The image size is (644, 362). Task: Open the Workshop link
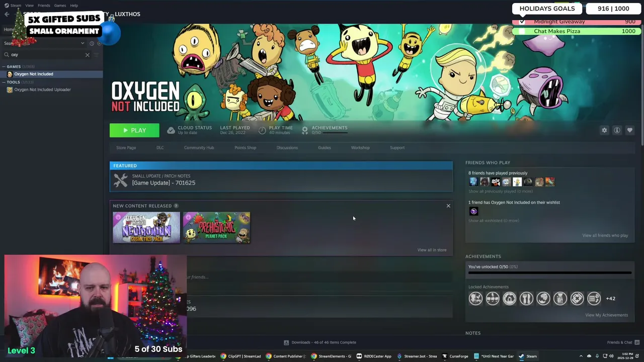point(360,148)
